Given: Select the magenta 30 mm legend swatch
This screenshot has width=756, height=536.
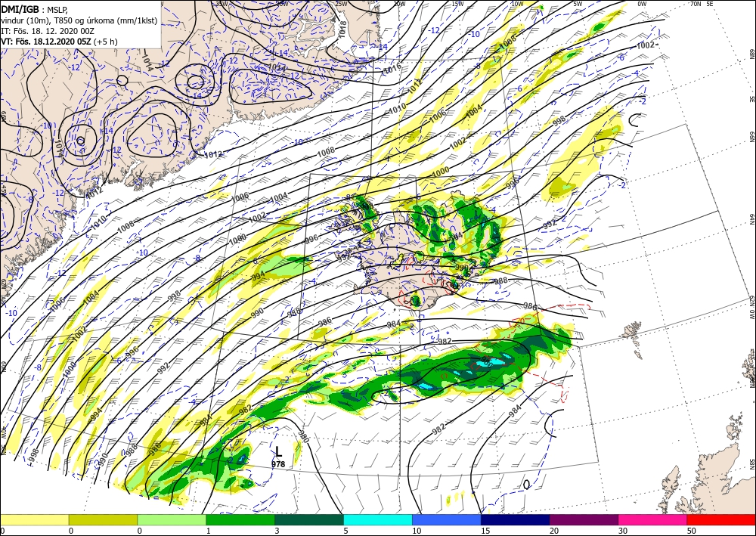Looking at the screenshot, I should (653, 519).
